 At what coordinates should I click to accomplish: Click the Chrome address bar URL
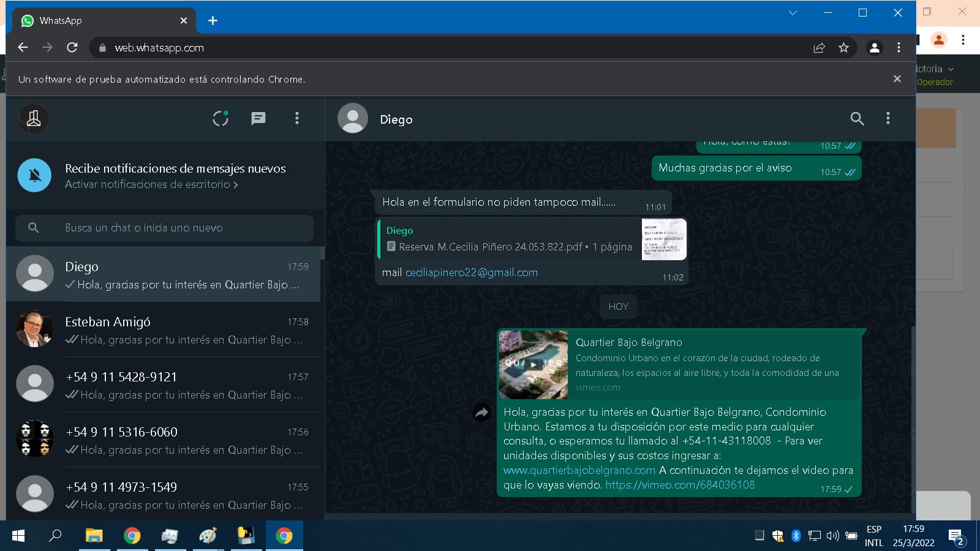pyautogui.click(x=159, y=48)
